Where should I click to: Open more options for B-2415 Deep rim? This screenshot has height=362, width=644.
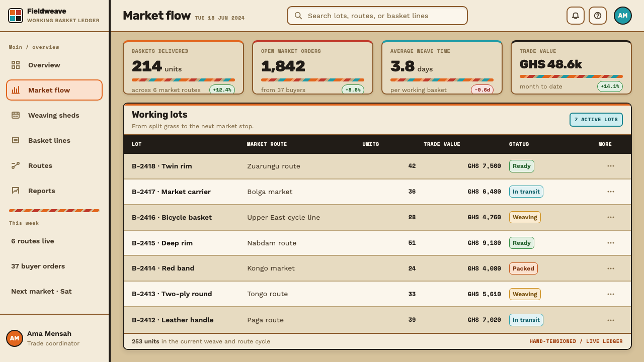click(x=611, y=243)
